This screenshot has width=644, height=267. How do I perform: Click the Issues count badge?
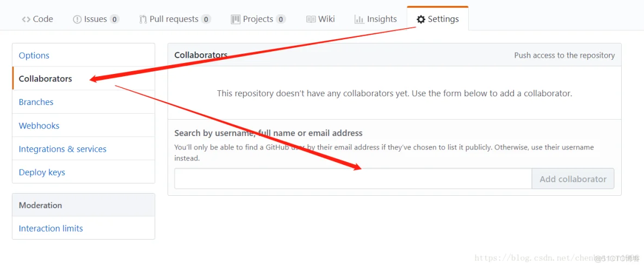pyautogui.click(x=115, y=20)
